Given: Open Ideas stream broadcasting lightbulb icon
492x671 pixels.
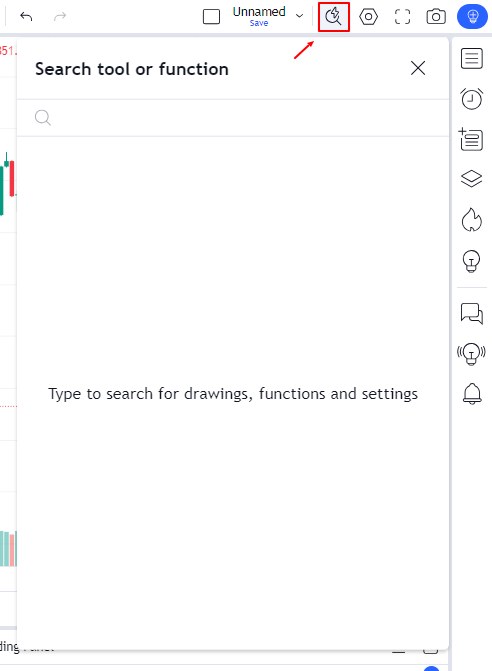Looking at the screenshot, I should pos(471,353).
